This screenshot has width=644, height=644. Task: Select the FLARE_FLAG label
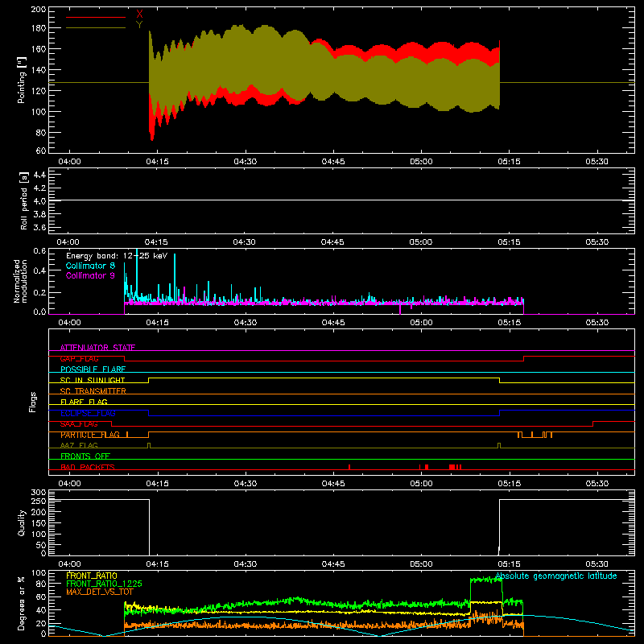pos(84,402)
